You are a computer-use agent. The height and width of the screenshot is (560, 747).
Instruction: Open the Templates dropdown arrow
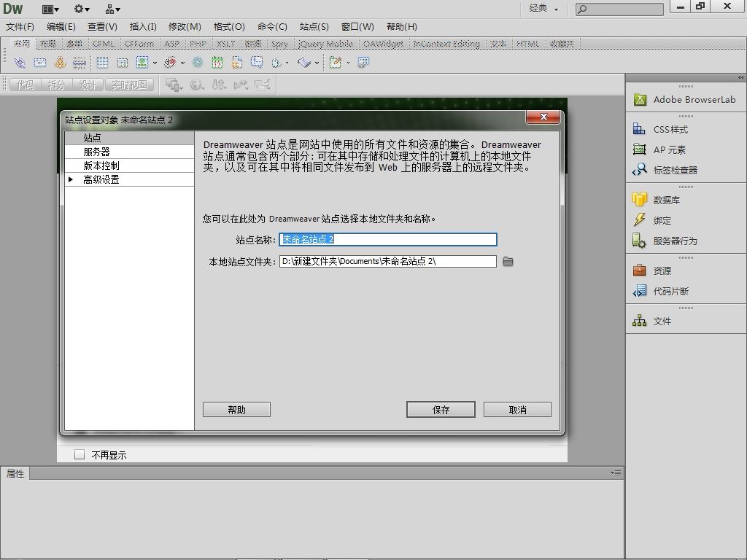[348, 63]
